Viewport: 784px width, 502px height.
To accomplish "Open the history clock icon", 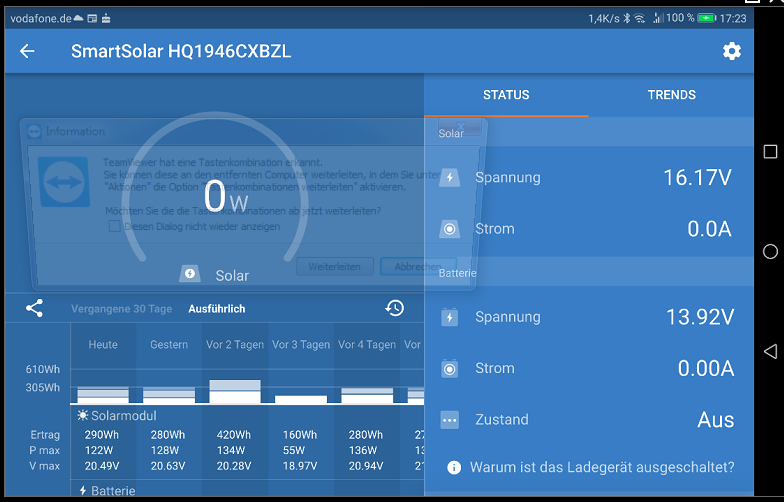I will (x=394, y=308).
